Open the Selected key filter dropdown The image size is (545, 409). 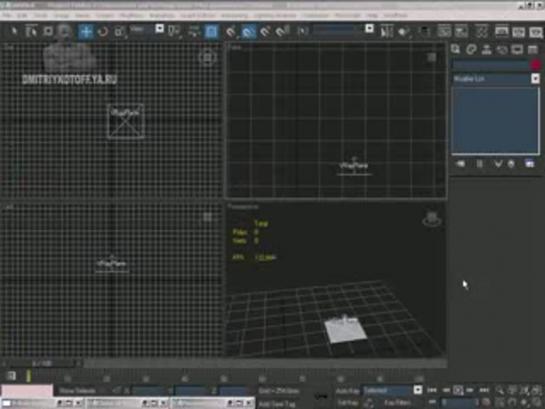[x=393, y=390]
